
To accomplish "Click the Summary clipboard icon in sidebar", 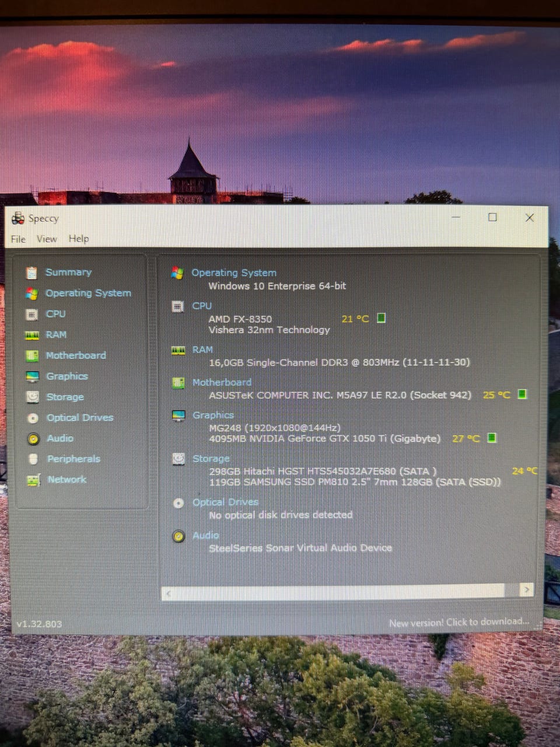I will 32,273.
